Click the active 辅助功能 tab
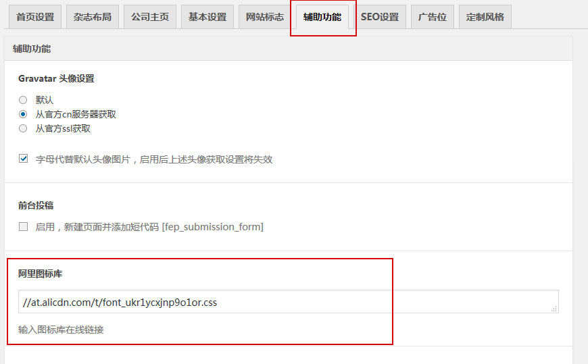Screen dimensions: 588x364 pos(322,17)
